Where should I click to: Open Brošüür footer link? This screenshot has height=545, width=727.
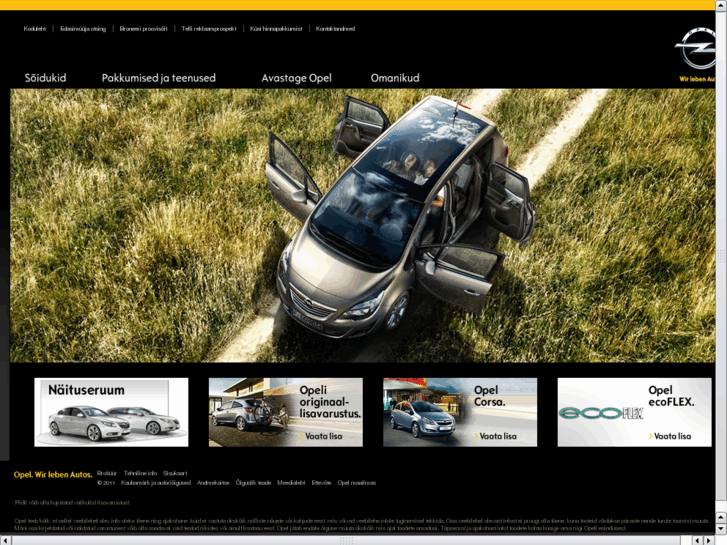coord(107,473)
